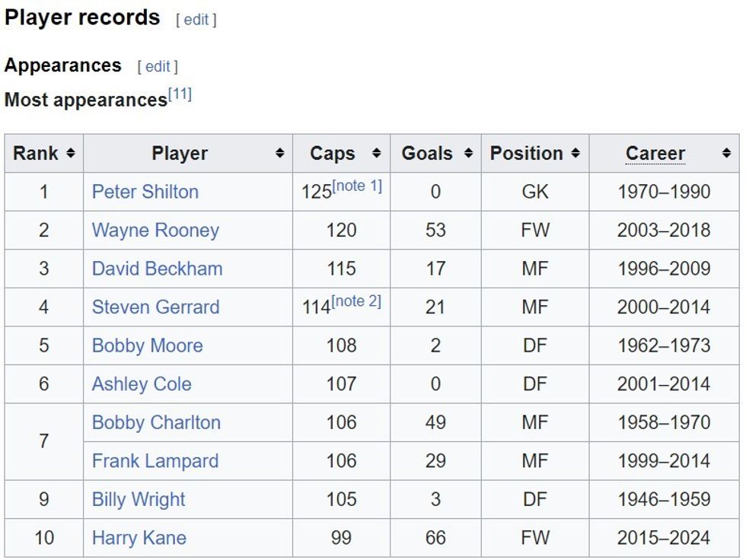Click sort arrows in Goals header
Viewport: 746px width, 560px height.
point(468,154)
